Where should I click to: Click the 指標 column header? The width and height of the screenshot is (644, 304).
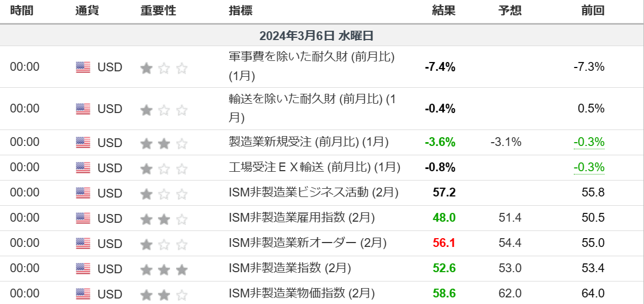point(241,10)
